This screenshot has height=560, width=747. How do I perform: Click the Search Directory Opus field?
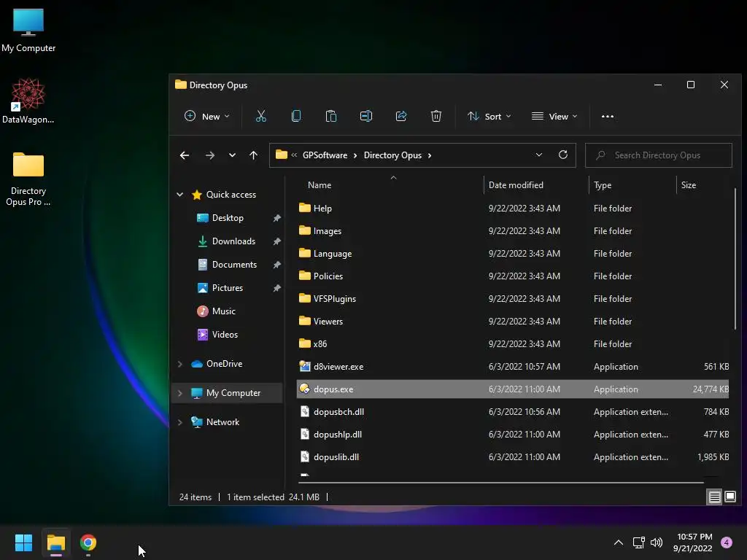click(659, 155)
